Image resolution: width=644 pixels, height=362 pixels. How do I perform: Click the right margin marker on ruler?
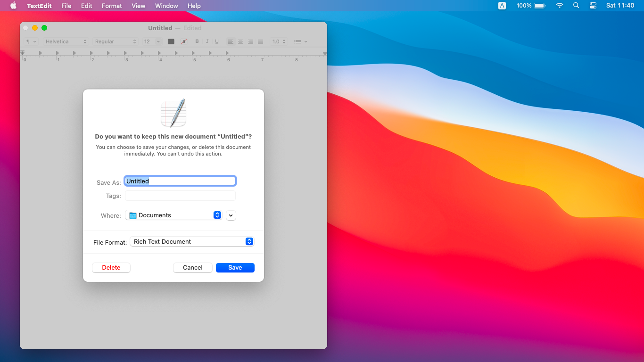point(325,53)
